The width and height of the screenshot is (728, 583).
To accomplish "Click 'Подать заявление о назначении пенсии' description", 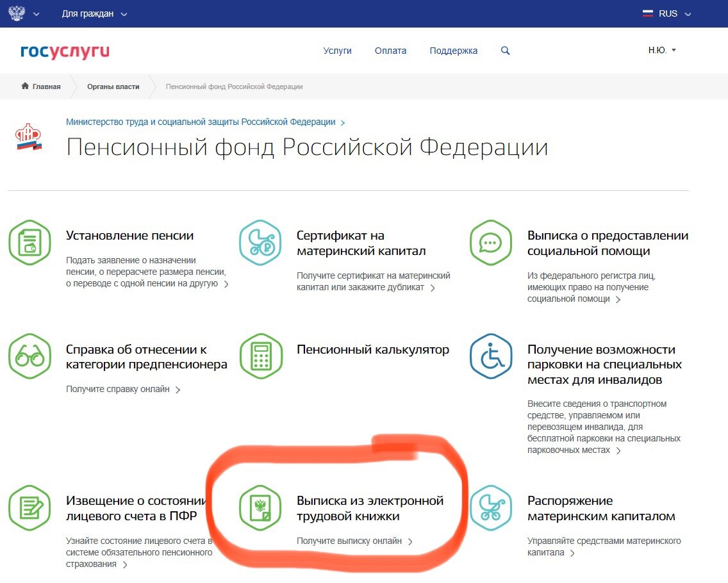I will [x=145, y=272].
